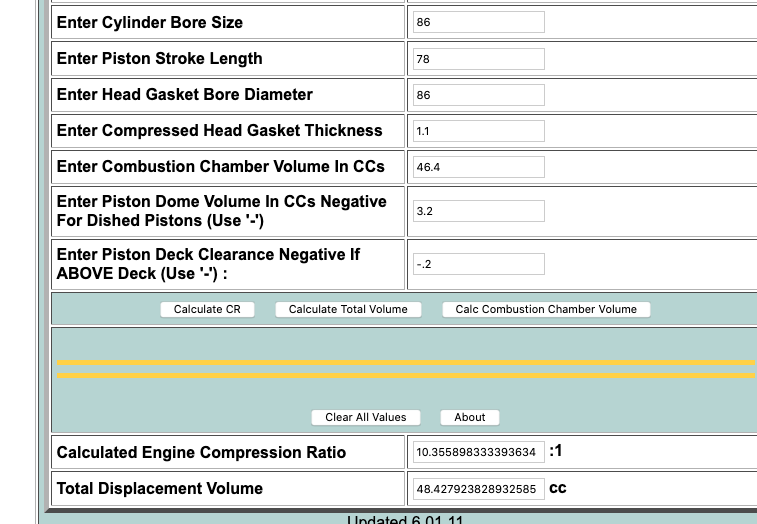Click the Piston Dome Volume input field
This screenshot has width=757, height=524.
click(478, 211)
